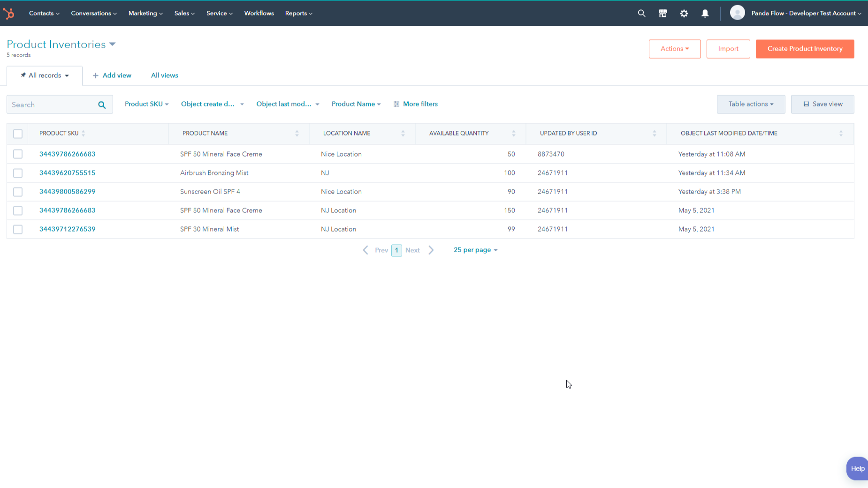Open the Settings gear icon
This screenshot has width=868, height=488.
point(684,13)
